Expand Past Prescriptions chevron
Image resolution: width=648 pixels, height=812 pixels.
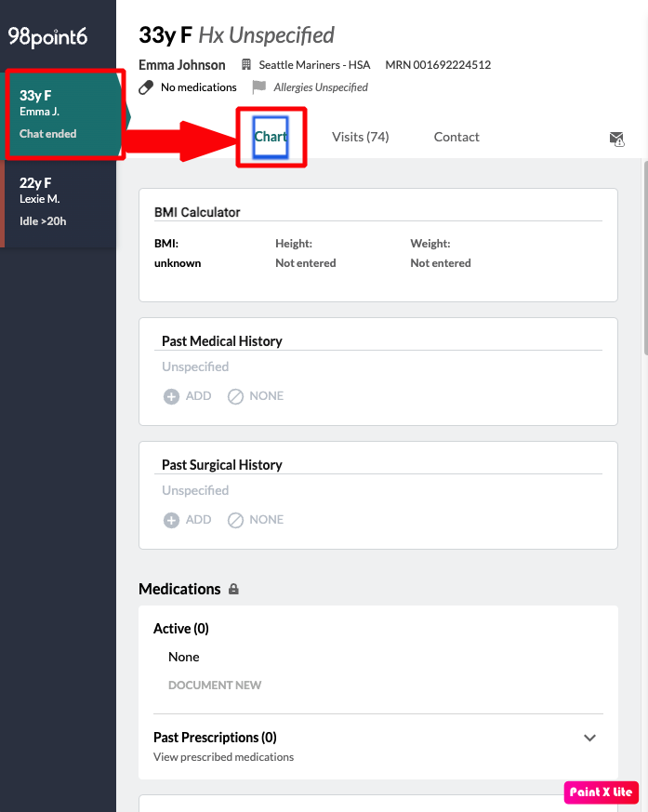[589, 738]
